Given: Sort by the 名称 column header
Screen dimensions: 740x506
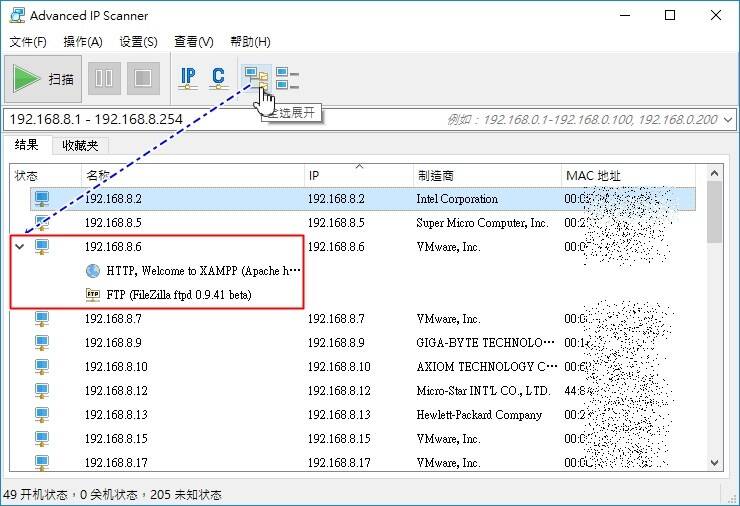Looking at the screenshot, I should tap(193, 176).
